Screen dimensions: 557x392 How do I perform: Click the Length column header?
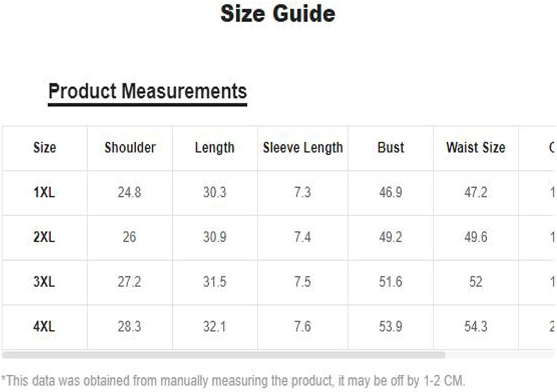pos(215,148)
